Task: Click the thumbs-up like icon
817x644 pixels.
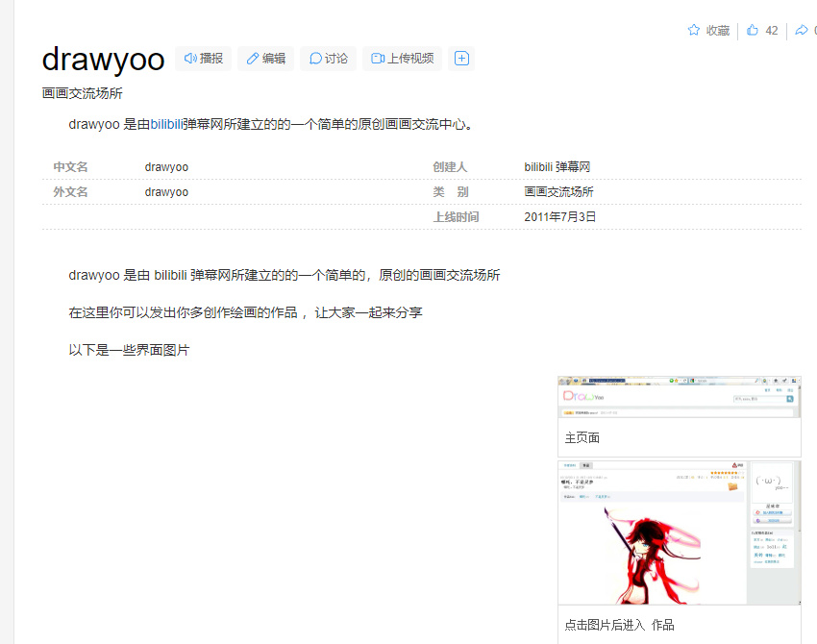Action: point(753,30)
